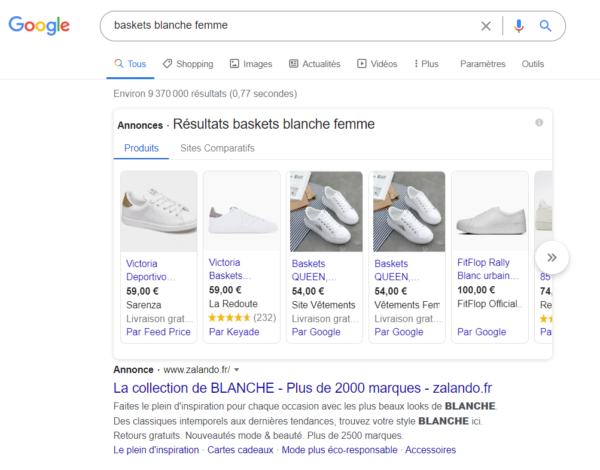Open the ads info icon
Viewport: 600px width, 470px height.
pyautogui.click(x=539, y=122)
